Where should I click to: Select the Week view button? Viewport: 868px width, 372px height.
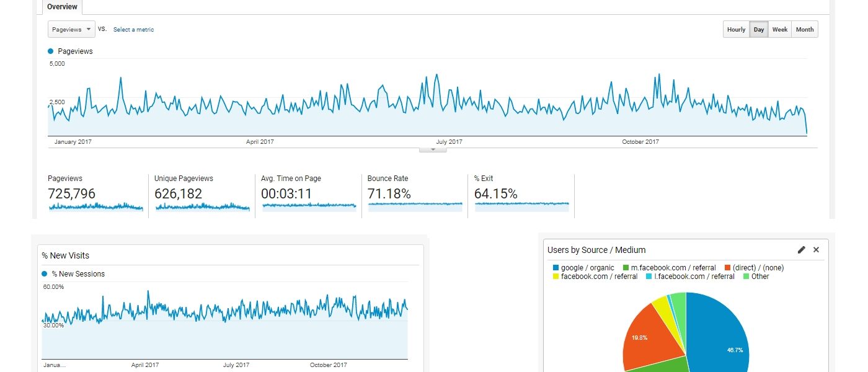[779, 30]
